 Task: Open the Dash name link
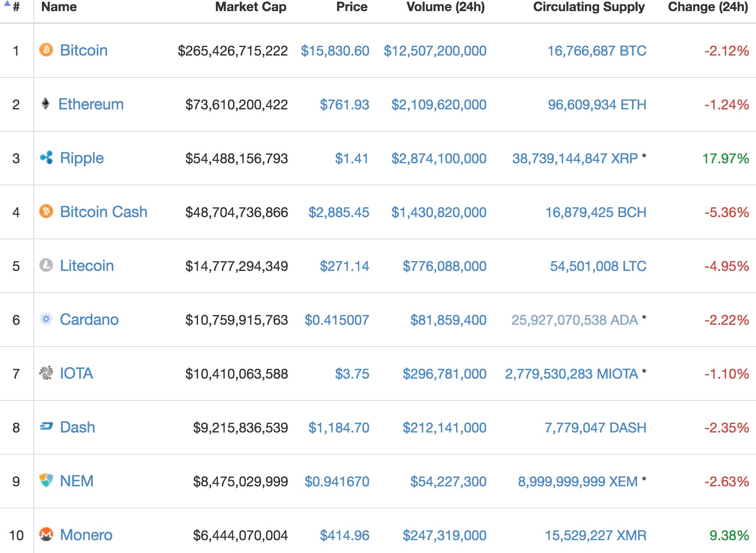pos(77,427)
